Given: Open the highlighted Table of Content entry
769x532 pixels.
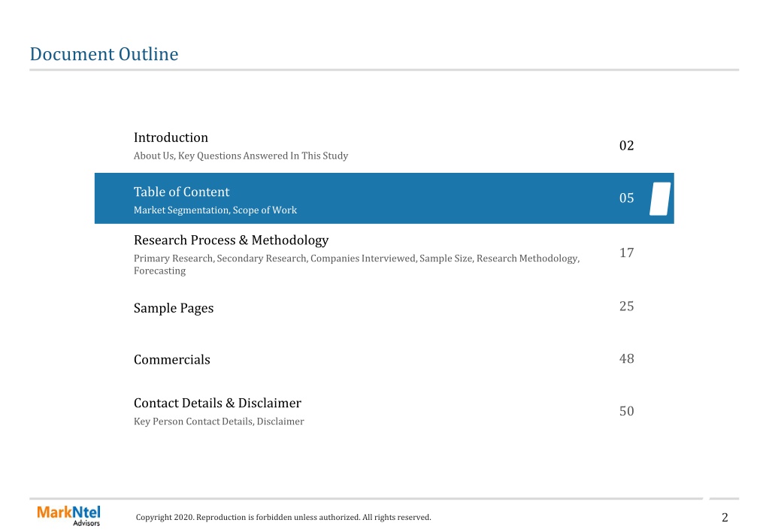Looking at the screenshot, I should 384,198.
